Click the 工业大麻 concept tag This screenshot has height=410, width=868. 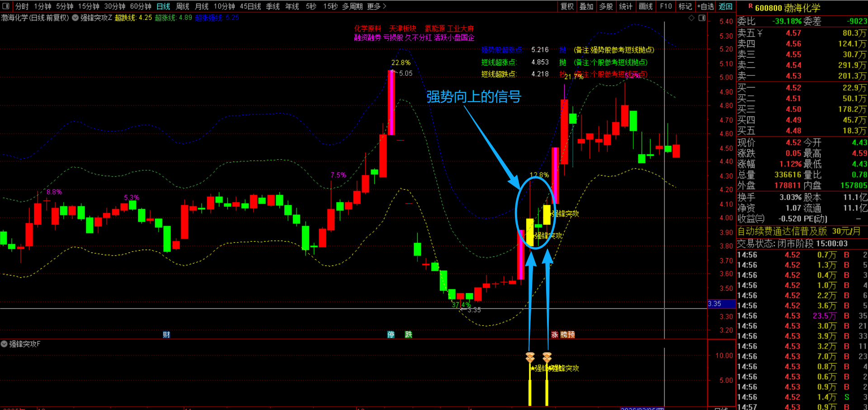(x=461, y=28)
